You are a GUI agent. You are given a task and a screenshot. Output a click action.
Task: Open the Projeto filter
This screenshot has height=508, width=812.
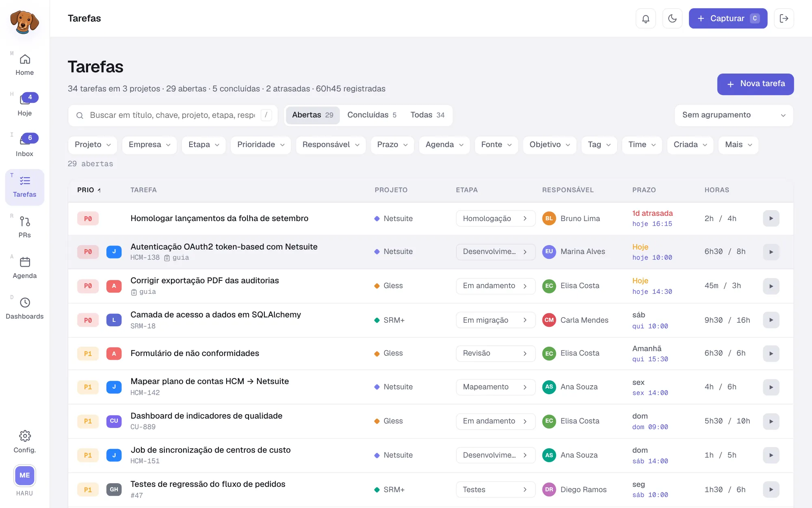93,145
